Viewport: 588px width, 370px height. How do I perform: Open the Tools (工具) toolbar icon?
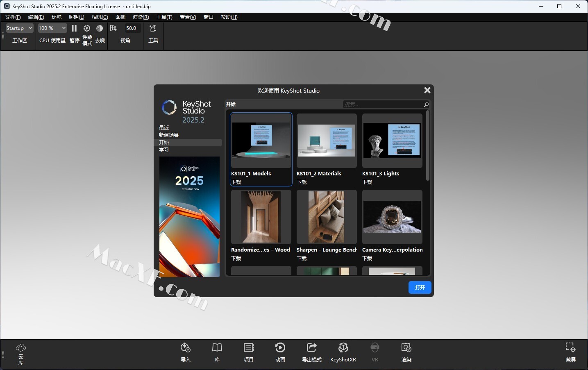[153, 28]
